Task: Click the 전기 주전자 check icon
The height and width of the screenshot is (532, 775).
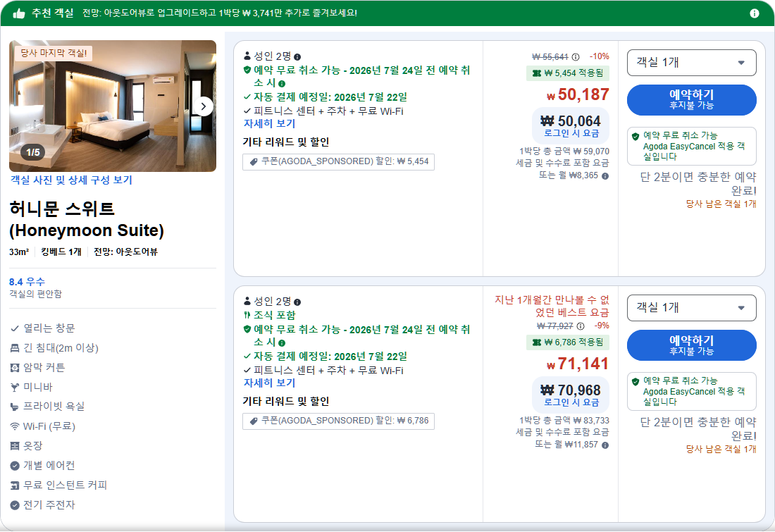Action: 15,505
